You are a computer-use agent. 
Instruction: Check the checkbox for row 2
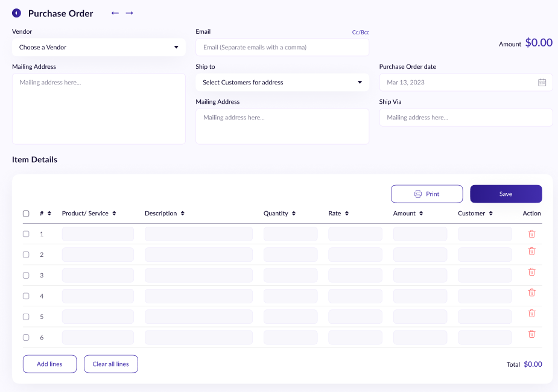coord(26,254)
